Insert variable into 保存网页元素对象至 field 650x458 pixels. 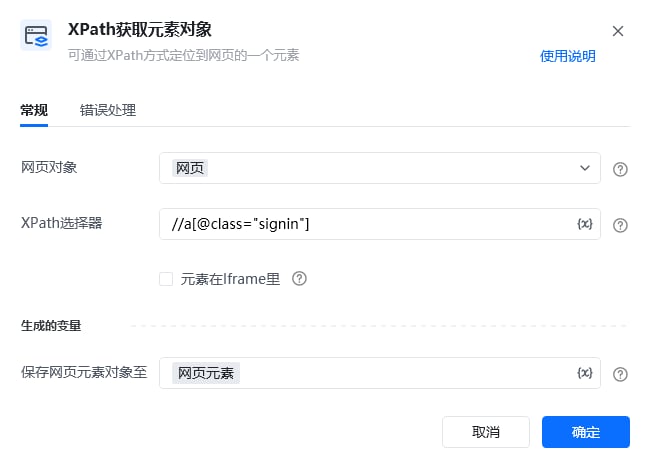pyautogui.click(x=585, y=373)
